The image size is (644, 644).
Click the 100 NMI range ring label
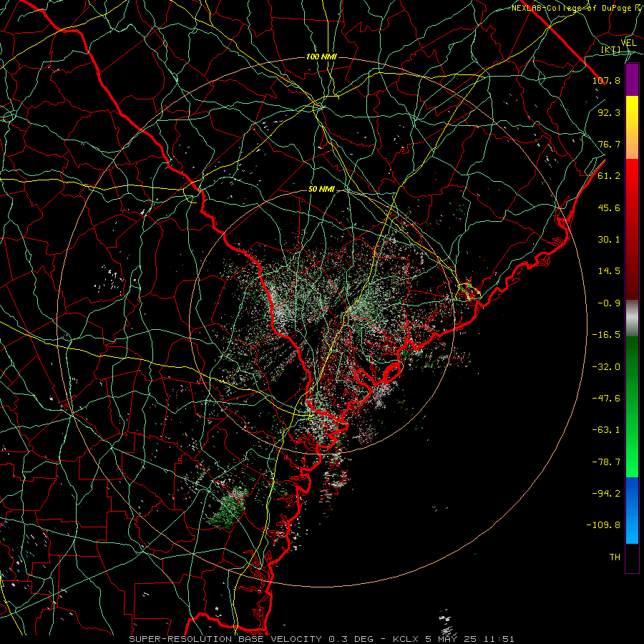pyautogui.click(x=321, y=57)
